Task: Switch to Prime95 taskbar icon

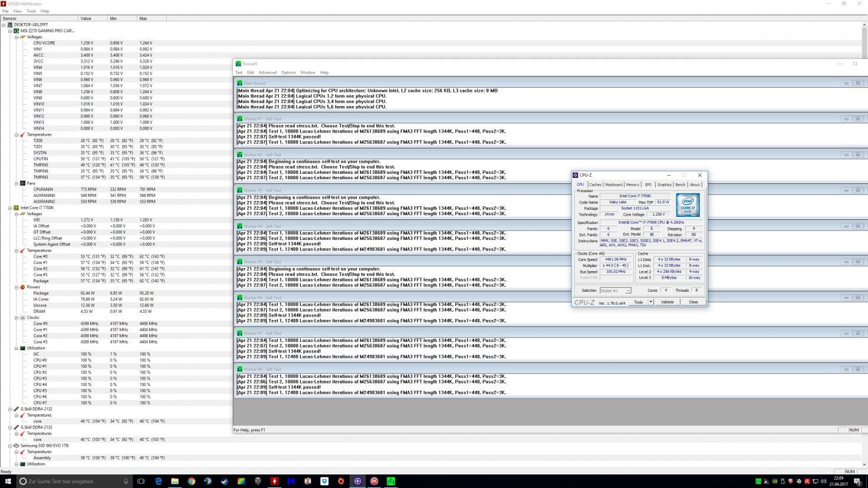Action: [x=390, y=481]
